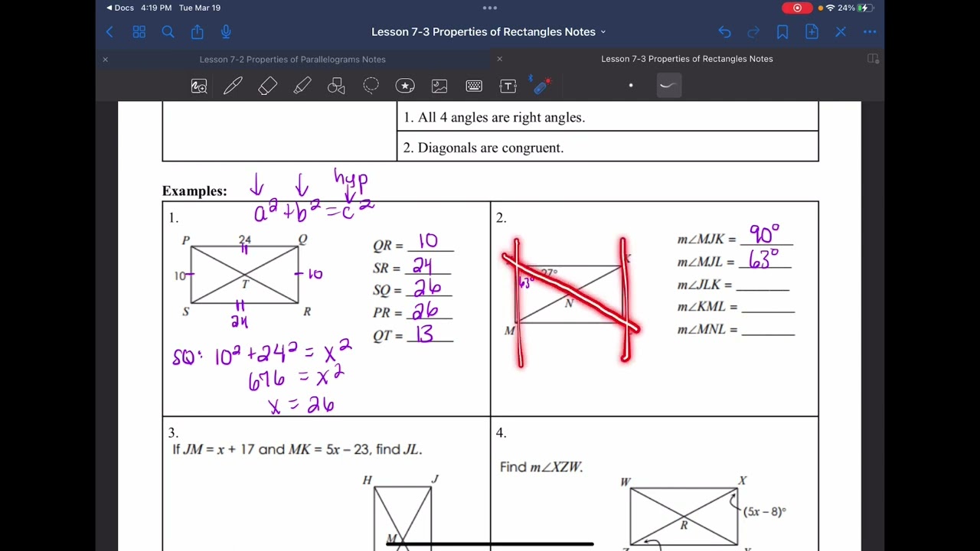Select the Lasso tool
This screenshot has height=551, width=980.
tap(371, 86)
